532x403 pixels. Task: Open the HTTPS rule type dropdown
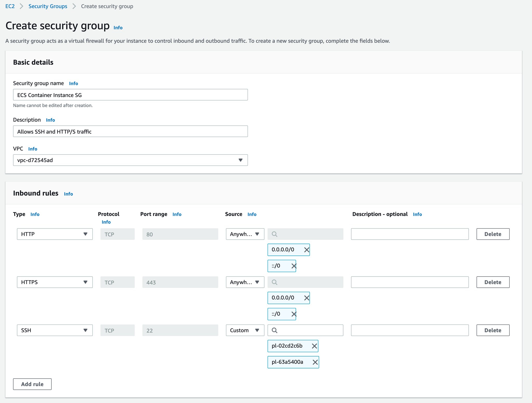[55, 282]
